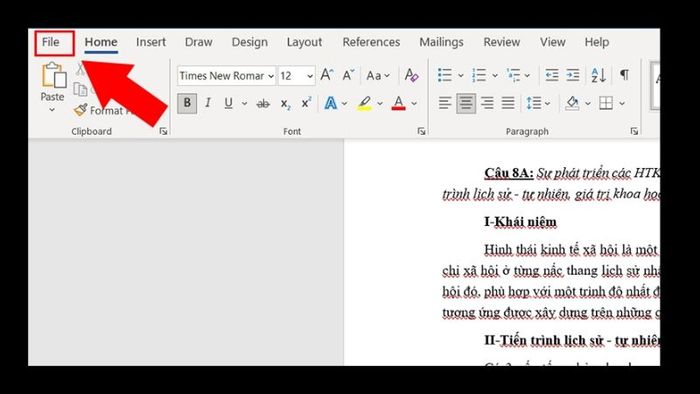
Task: Align text right
Action: tap(487, 104)
